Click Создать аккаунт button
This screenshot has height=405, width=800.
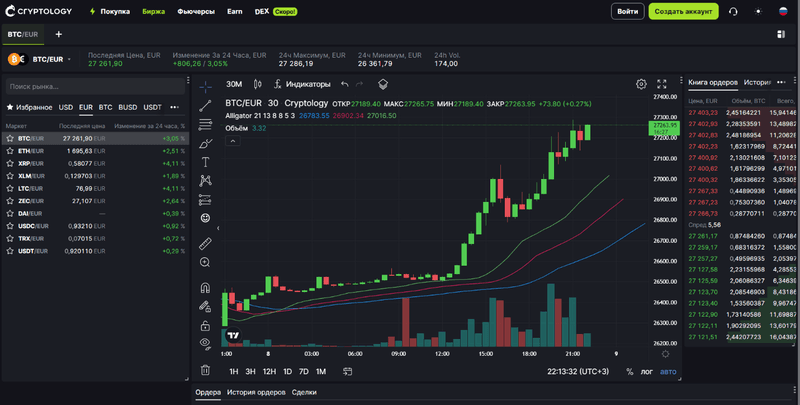[x=683, y=11]
